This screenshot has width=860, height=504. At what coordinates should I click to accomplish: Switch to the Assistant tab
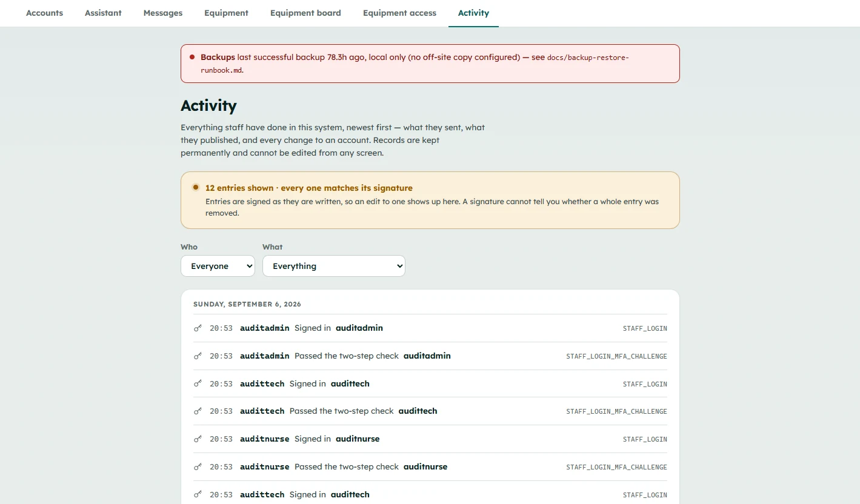pyautogui.click(x=103, y=13)
